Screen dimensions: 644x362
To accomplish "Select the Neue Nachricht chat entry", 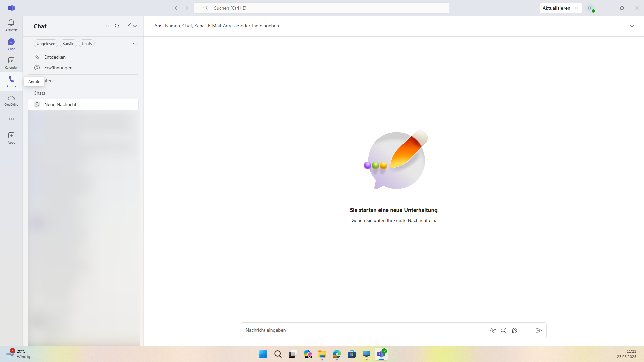I will click(x=83, y=104).
